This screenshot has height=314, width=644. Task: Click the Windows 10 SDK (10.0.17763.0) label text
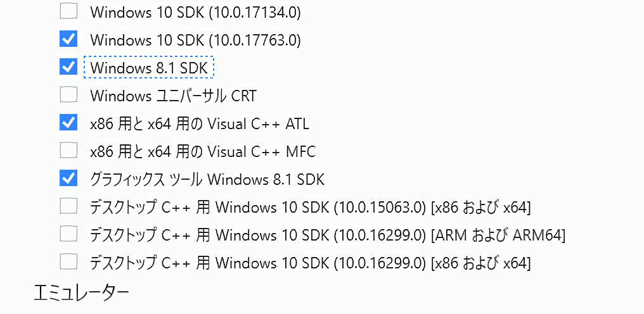click(195, 40)
